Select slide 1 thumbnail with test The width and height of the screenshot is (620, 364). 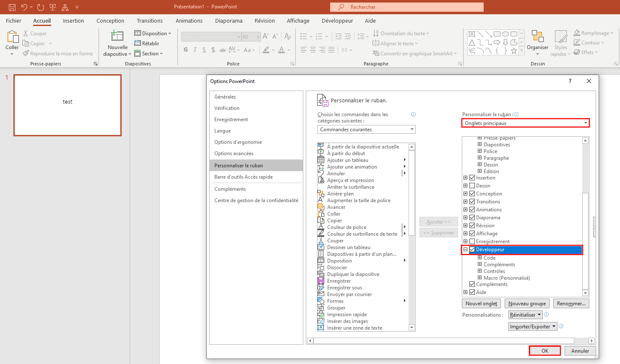point(68,105)
